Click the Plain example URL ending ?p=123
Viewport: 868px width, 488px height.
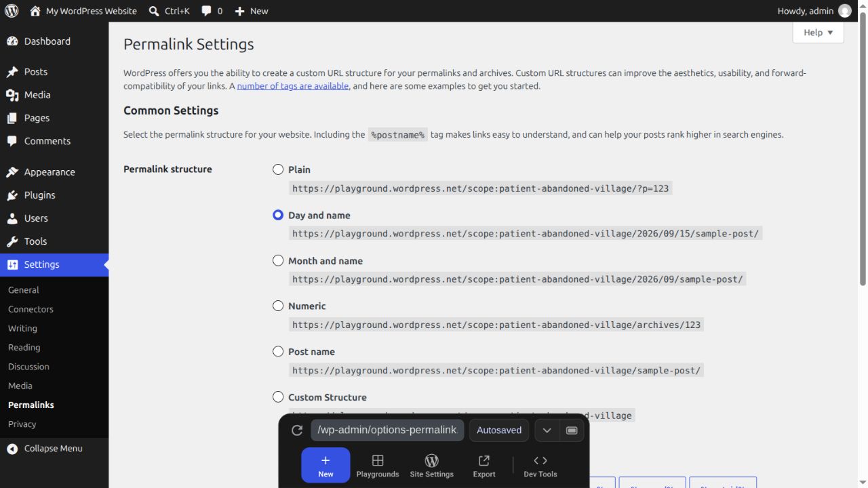tap(481, 188)
